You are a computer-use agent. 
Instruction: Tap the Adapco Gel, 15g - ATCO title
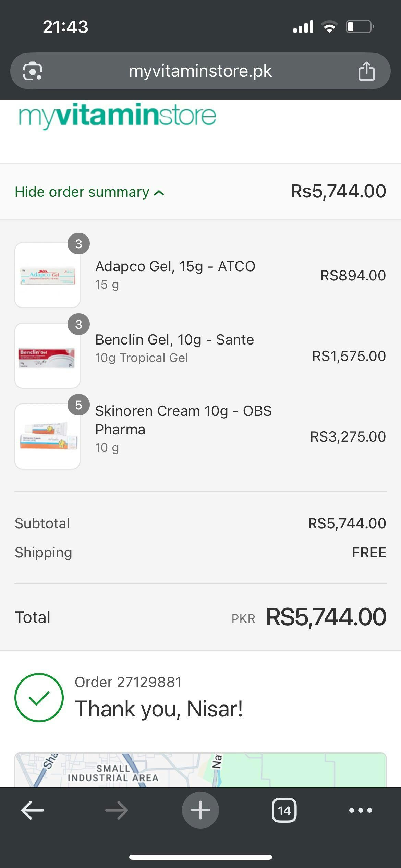(x=175, y=266)
